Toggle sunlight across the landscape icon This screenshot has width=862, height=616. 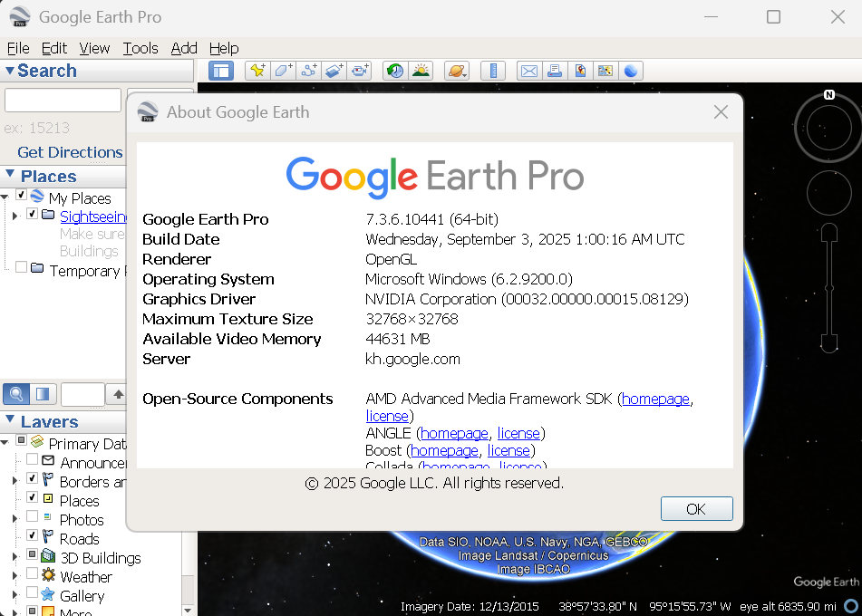421,71
